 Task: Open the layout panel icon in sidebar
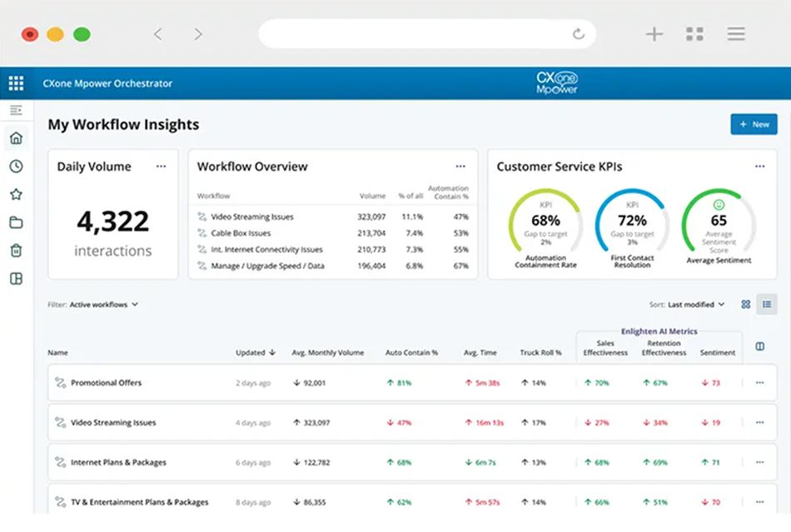pos(16,278)
